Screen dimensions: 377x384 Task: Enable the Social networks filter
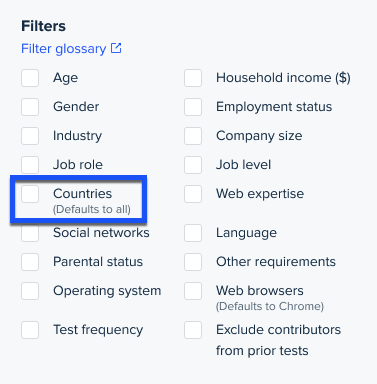(30, 233)
